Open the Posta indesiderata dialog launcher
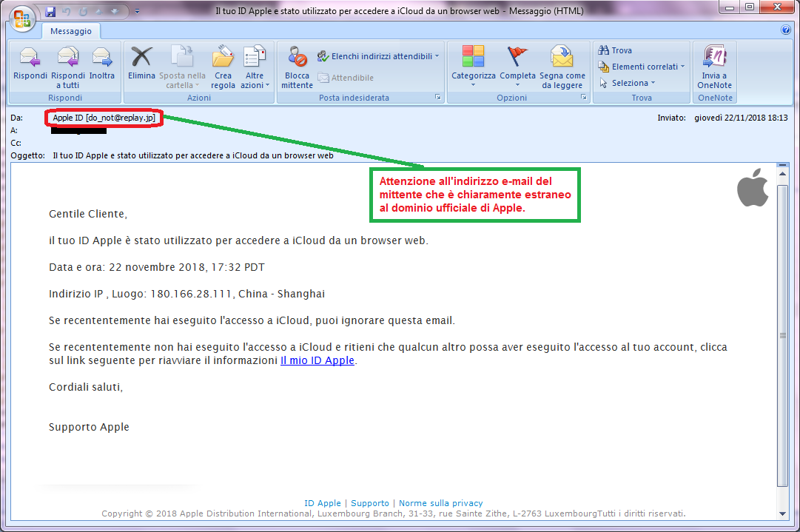Viewport: 800px width, 532px height. pos(438,97)
